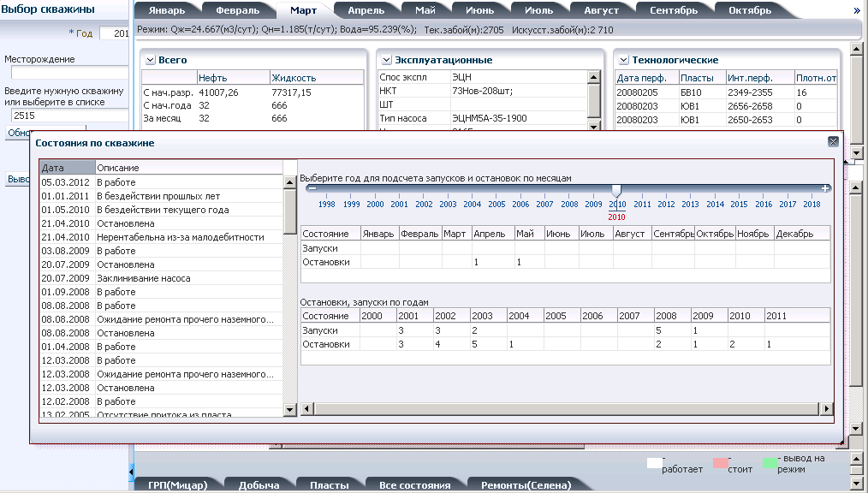
Task: Switch to the Добыча bottom tab
Action: click(x=259, y=484)
